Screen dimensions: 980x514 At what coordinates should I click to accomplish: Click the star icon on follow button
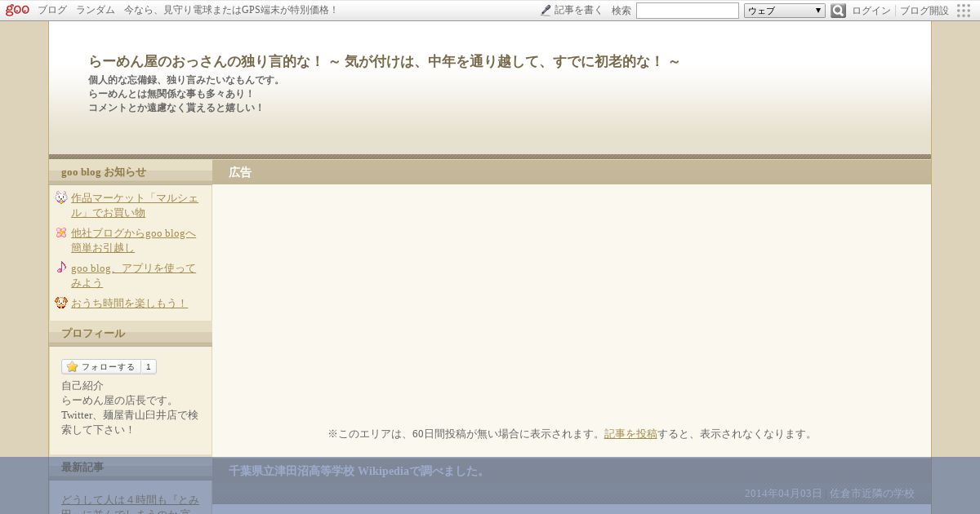(x=72, y=366)
